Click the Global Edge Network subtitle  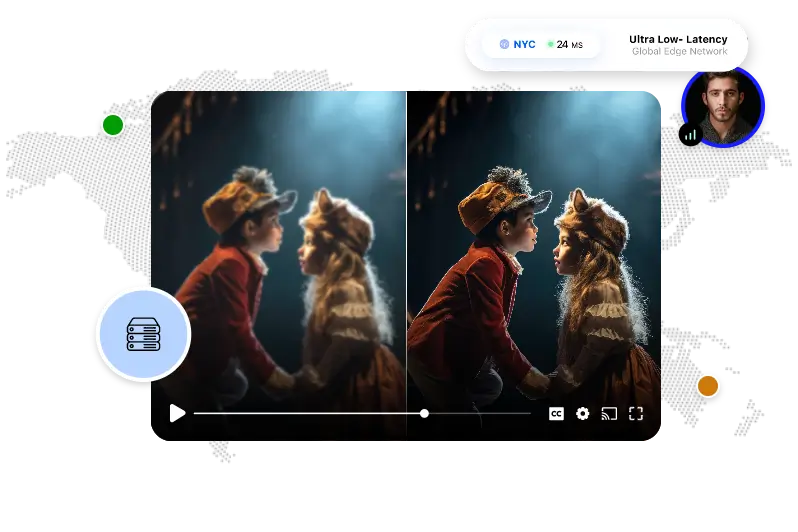pos(679,51)
